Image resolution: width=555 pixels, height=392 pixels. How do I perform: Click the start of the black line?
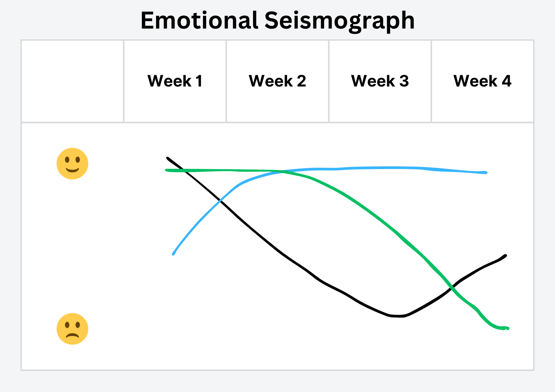168,158
